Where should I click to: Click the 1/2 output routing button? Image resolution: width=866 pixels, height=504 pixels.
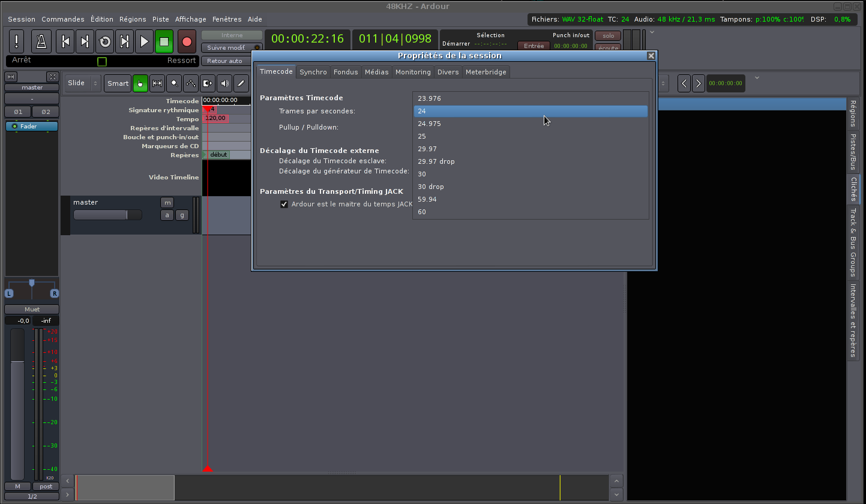pyautogui.click(x=32, y=497)
